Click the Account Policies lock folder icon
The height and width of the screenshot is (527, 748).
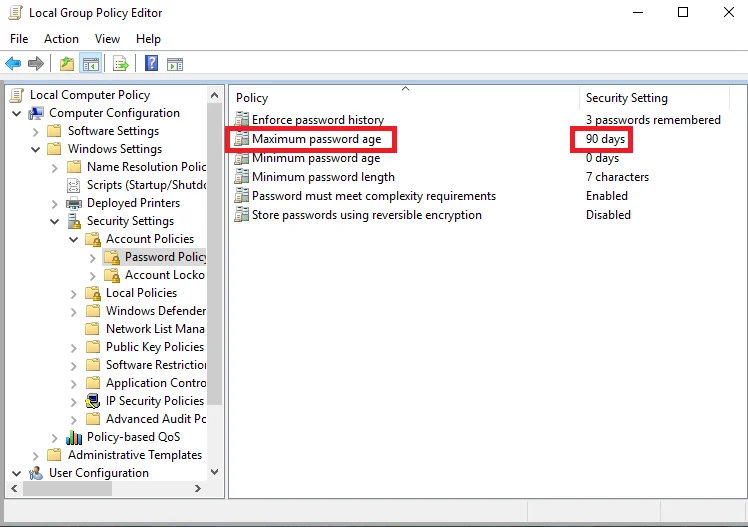93,239
